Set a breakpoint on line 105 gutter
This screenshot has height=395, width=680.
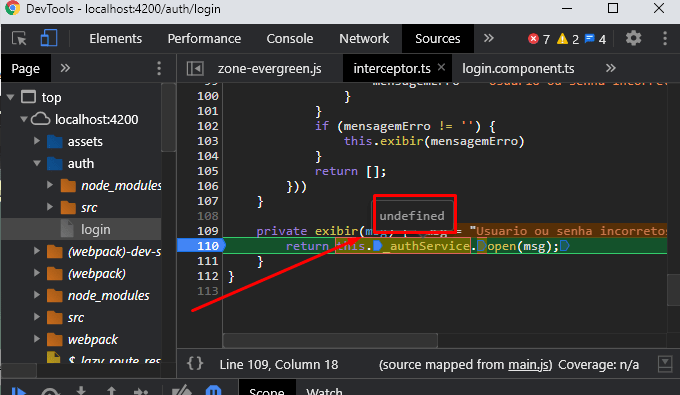(x=207, y=171)
